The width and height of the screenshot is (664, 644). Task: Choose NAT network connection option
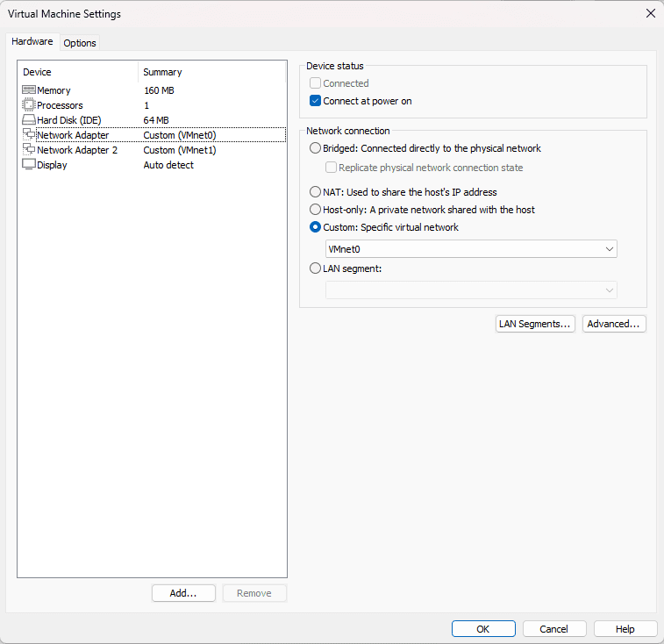316,192
